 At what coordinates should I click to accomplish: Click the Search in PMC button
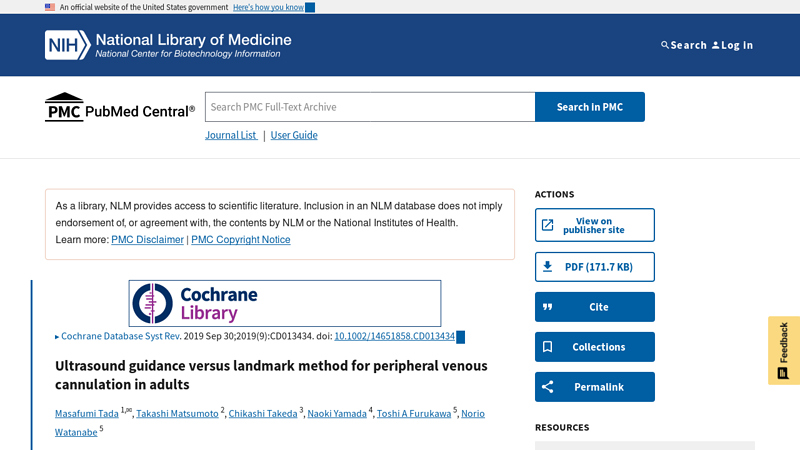[590, 107]
